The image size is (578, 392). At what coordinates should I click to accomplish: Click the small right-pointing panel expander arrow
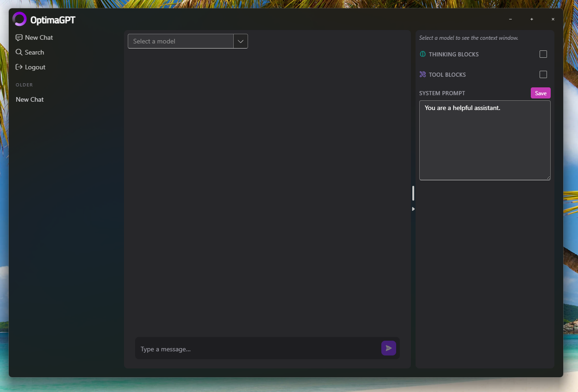[413, 208]
